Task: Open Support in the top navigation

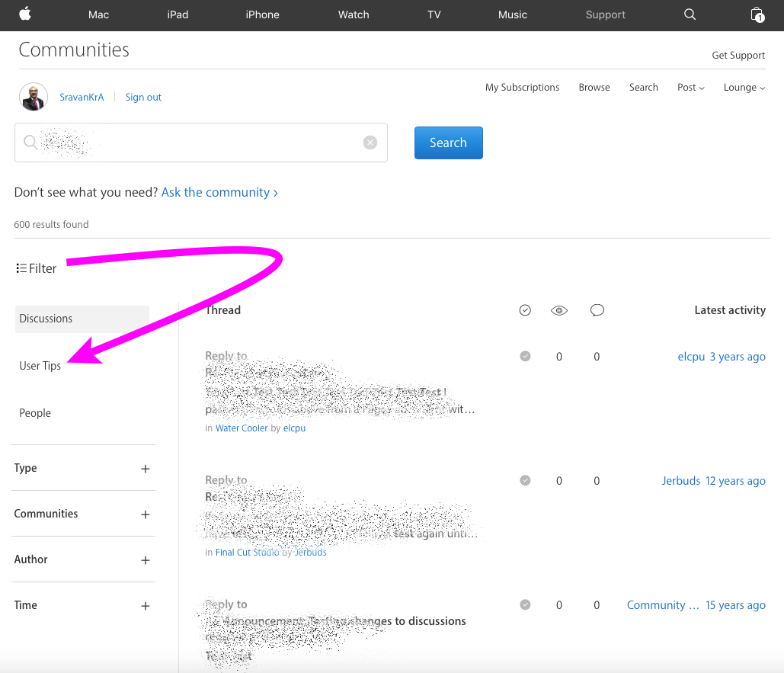Action: (606, 14)
